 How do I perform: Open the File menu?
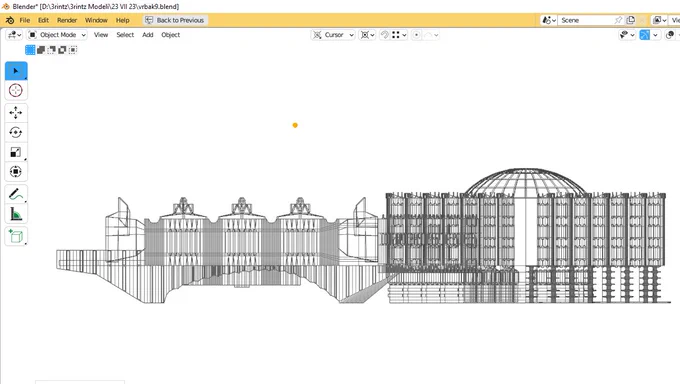[25, 20]
